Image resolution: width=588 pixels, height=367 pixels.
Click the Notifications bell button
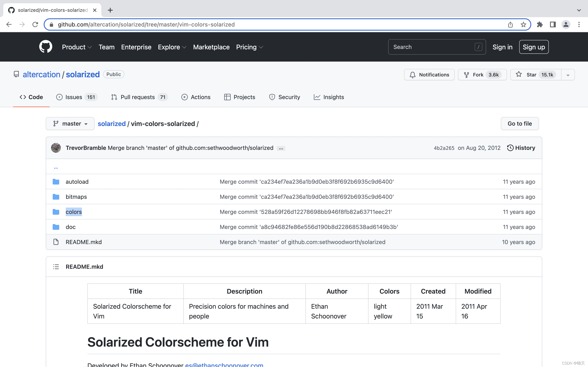[429, 74]
